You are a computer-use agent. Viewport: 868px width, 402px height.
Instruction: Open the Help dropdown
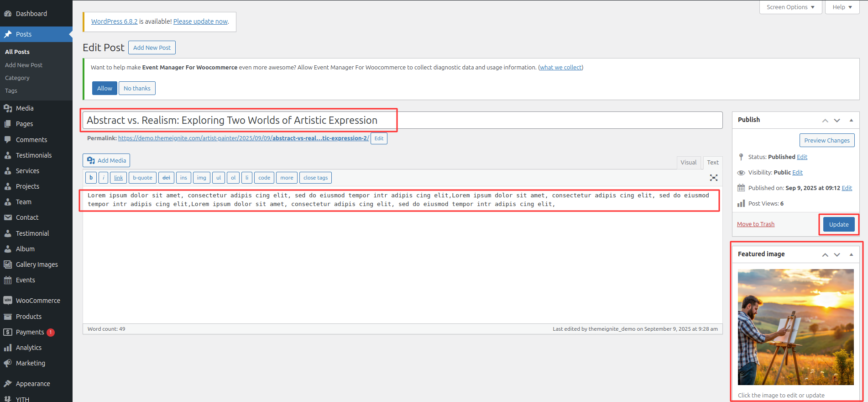coord(842,7)
